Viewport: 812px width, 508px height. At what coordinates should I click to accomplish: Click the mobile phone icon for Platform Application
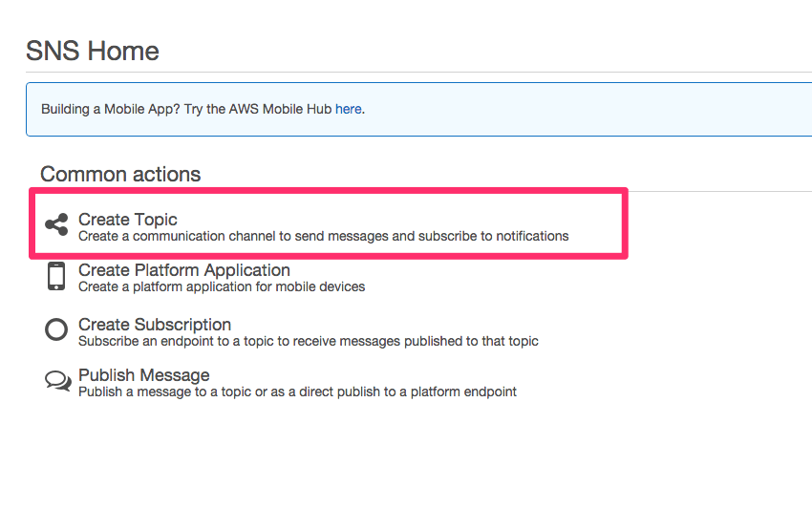(56, 276)
